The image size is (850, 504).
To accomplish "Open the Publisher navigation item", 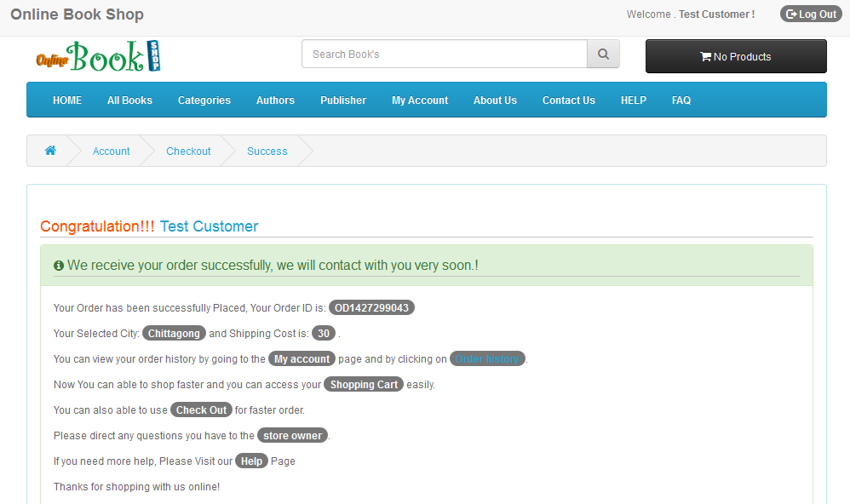I will [343, 100].
